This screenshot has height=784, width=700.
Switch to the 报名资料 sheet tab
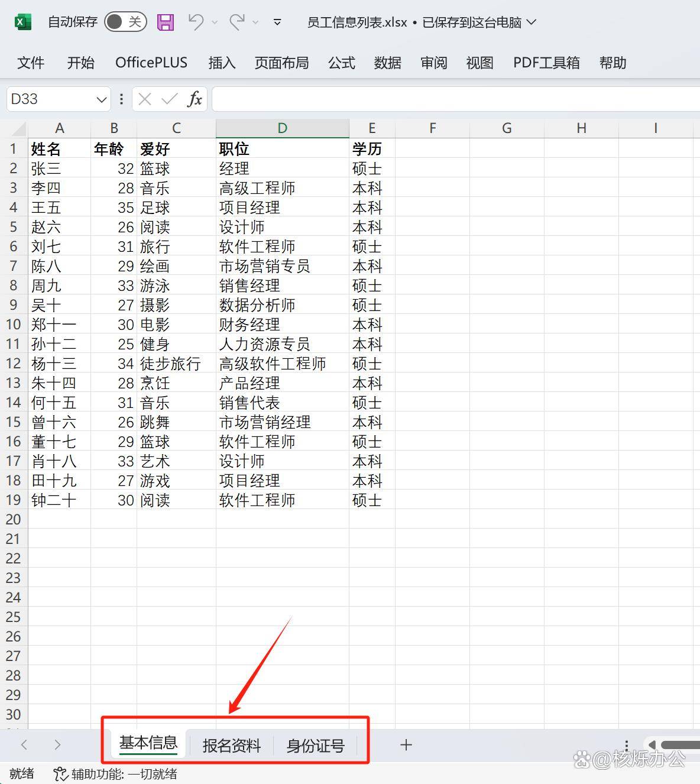[231, 746]
